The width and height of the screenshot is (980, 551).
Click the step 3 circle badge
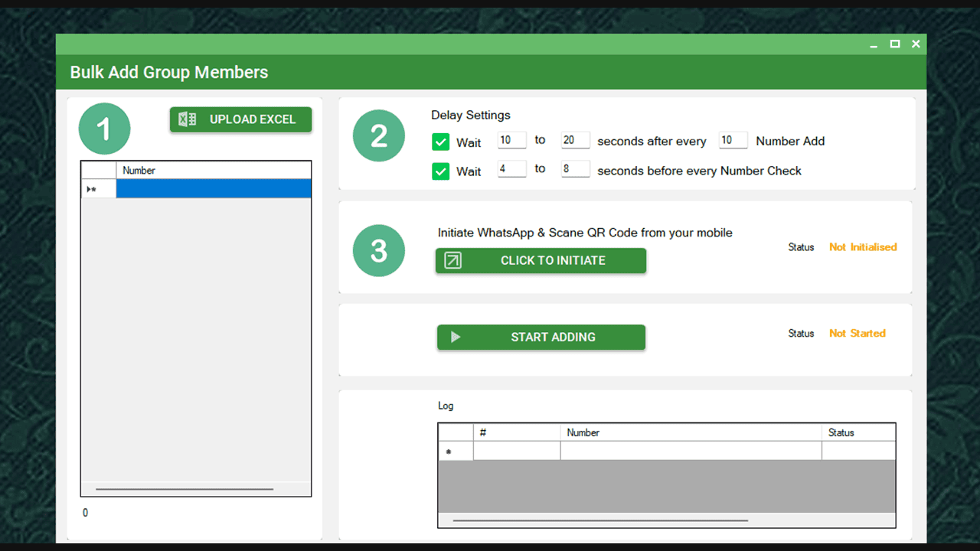tap(378, 250)
